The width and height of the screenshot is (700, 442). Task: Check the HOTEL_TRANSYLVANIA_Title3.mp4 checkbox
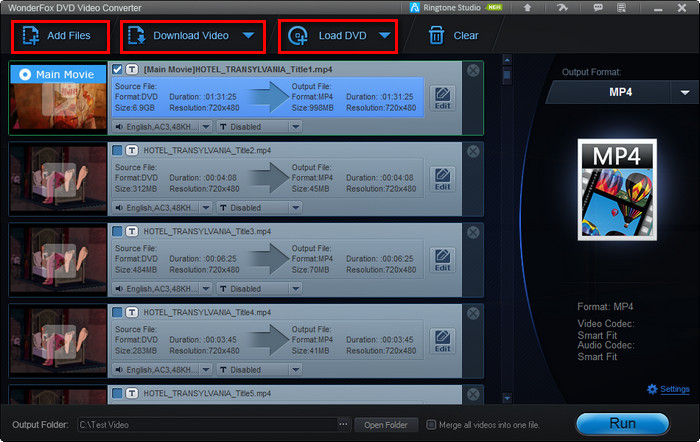[x=117, y=231]
